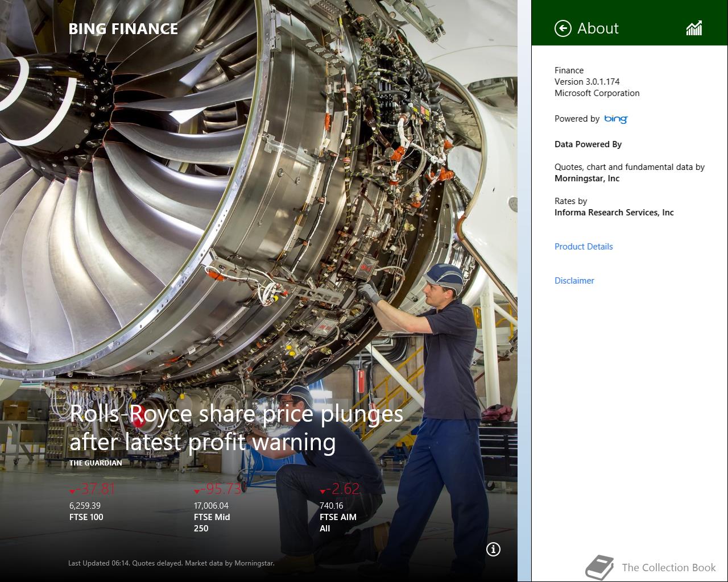Click Informa Research Services, Inc text
This screenshot has height=582, width=728.
614,213
